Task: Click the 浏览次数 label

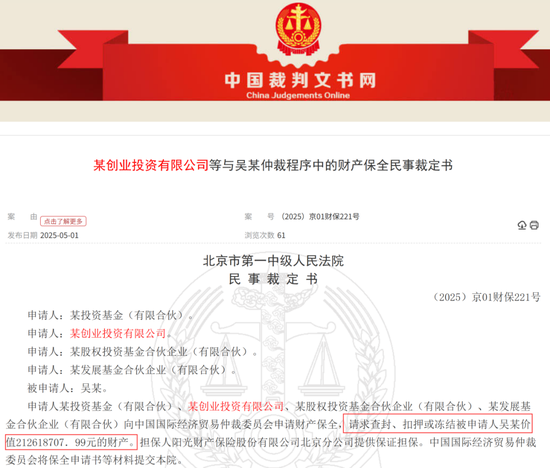Action: point(260,235)
